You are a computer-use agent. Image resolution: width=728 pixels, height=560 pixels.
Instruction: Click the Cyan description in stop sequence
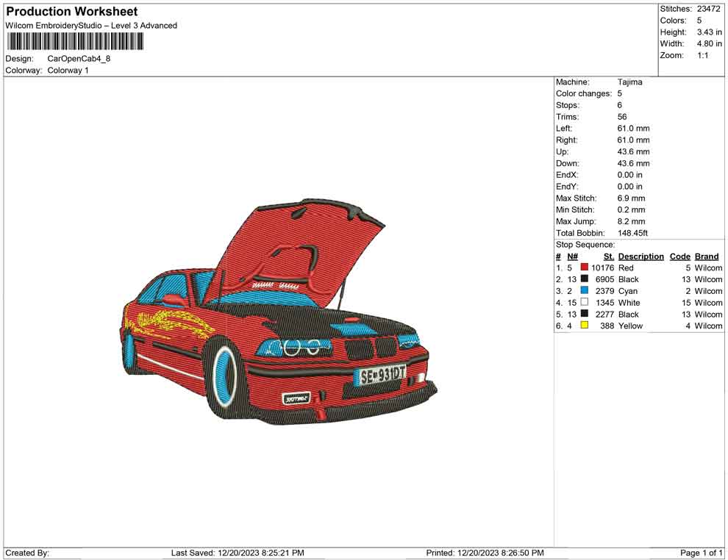[628, 291]
